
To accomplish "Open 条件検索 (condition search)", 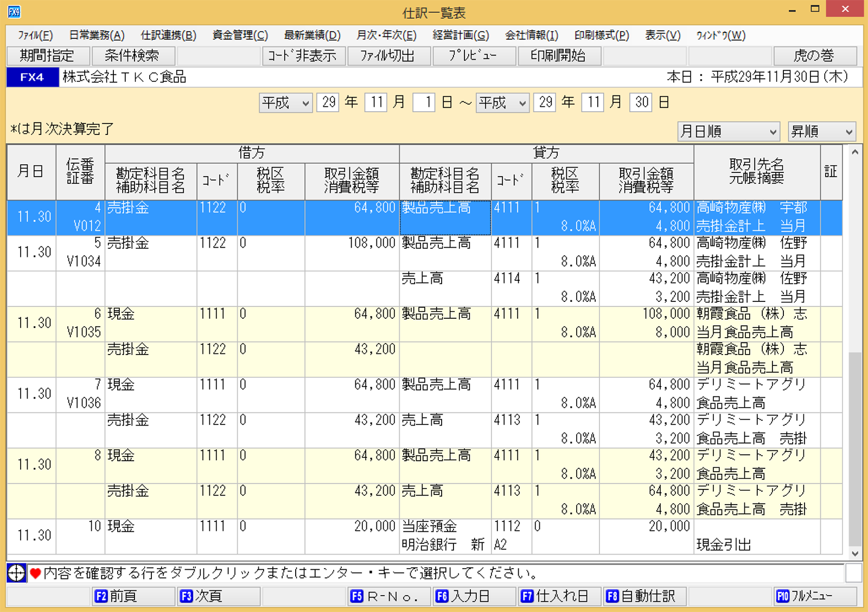I will [x=134, y=56].
